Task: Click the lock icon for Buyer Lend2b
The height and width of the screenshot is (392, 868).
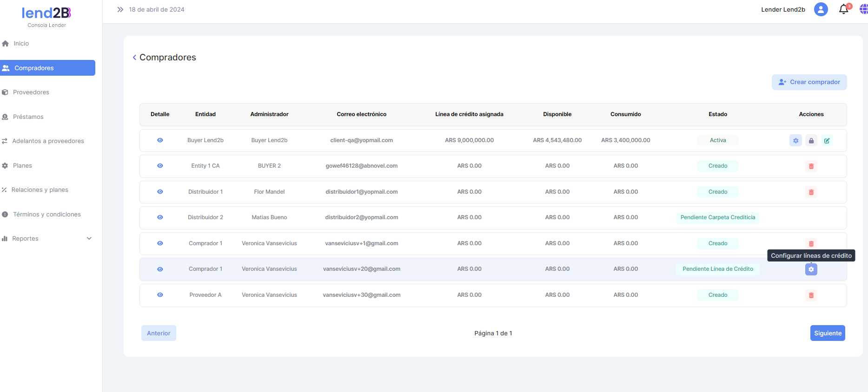Action: (811, 141)
